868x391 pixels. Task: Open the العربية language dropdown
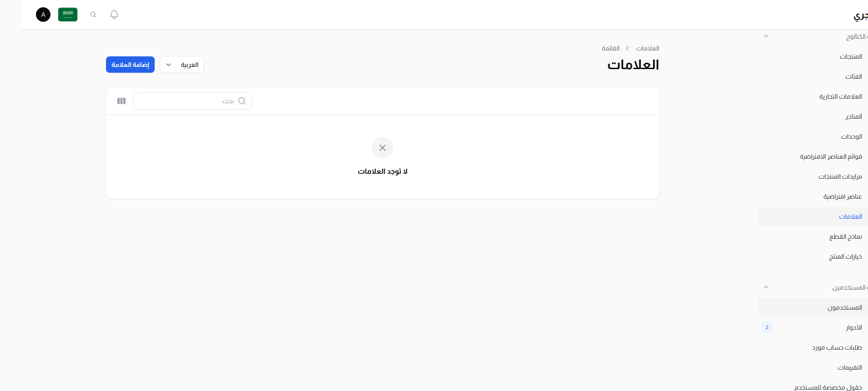point(182,65)
